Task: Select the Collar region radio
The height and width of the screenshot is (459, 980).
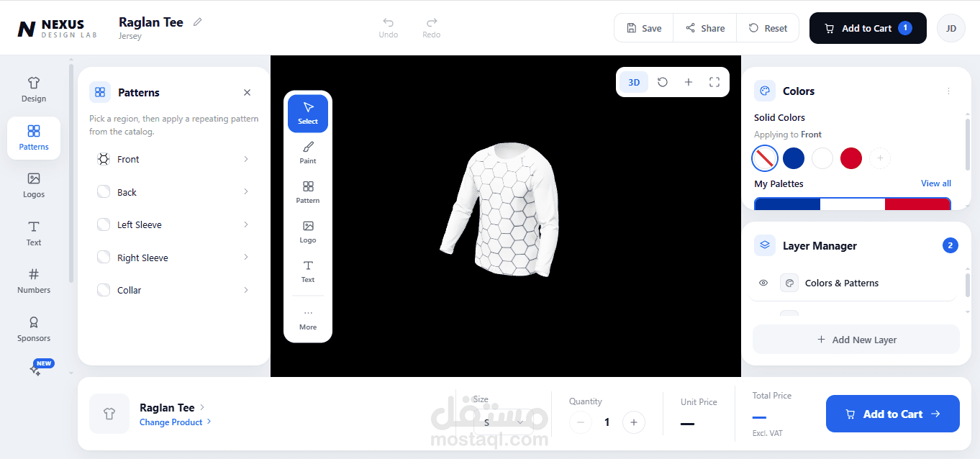Action: 104,290
